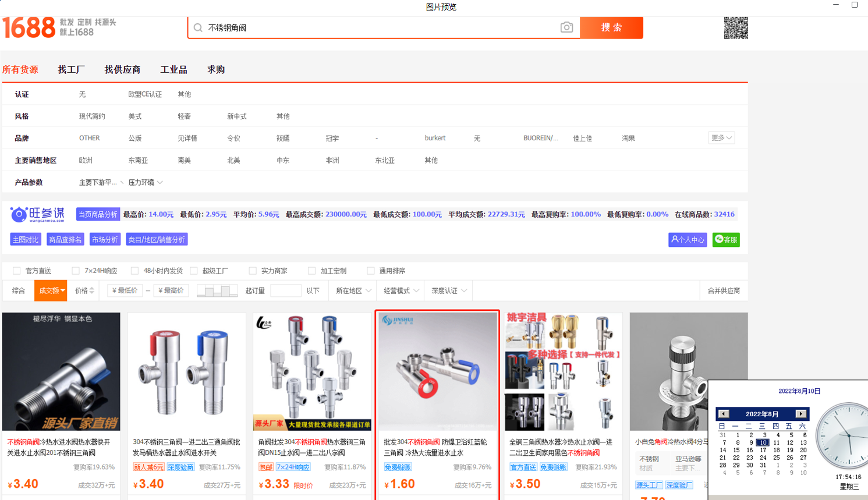Click the magnifier icon in search bar
Screen dimensions: 868x500
(198, 28)
